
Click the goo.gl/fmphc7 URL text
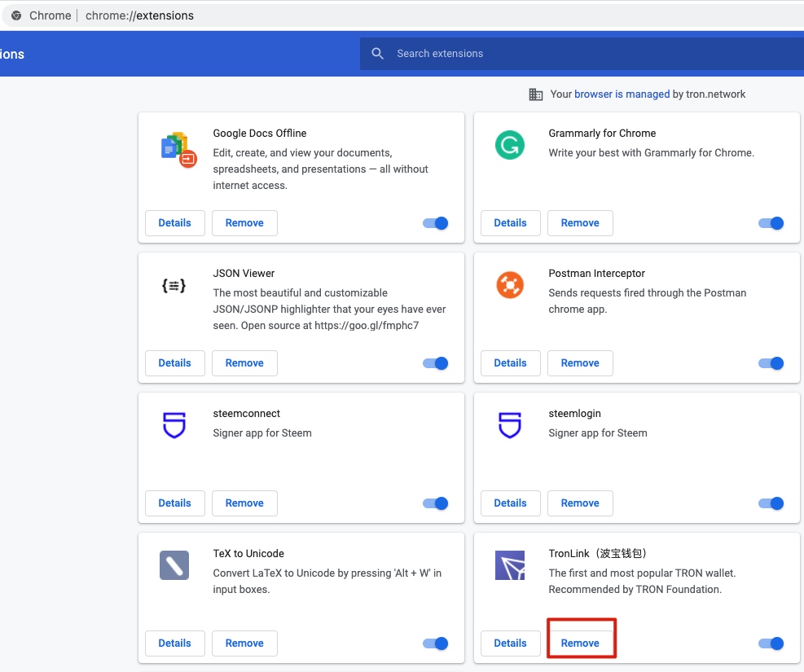click(367, 326)
